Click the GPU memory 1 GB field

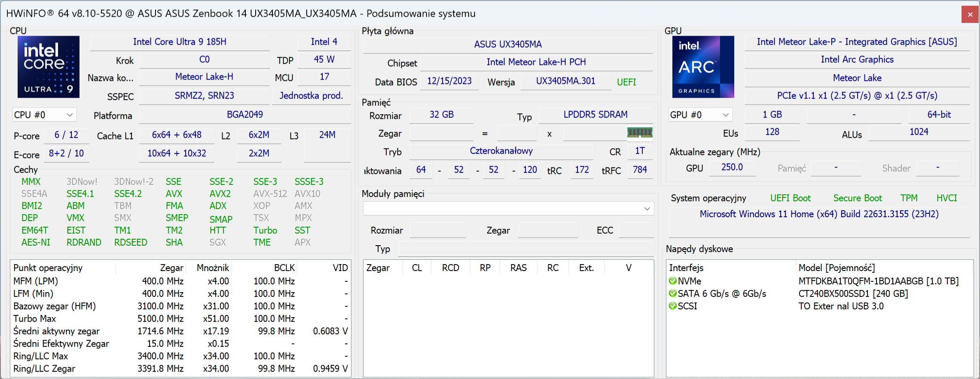click(772, 115)
